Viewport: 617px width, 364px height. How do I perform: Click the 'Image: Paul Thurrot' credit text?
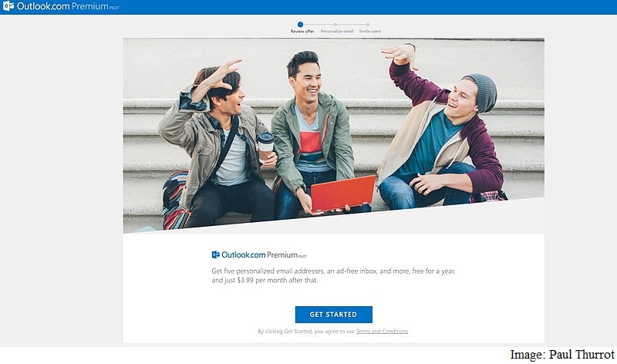click(562, 355)
